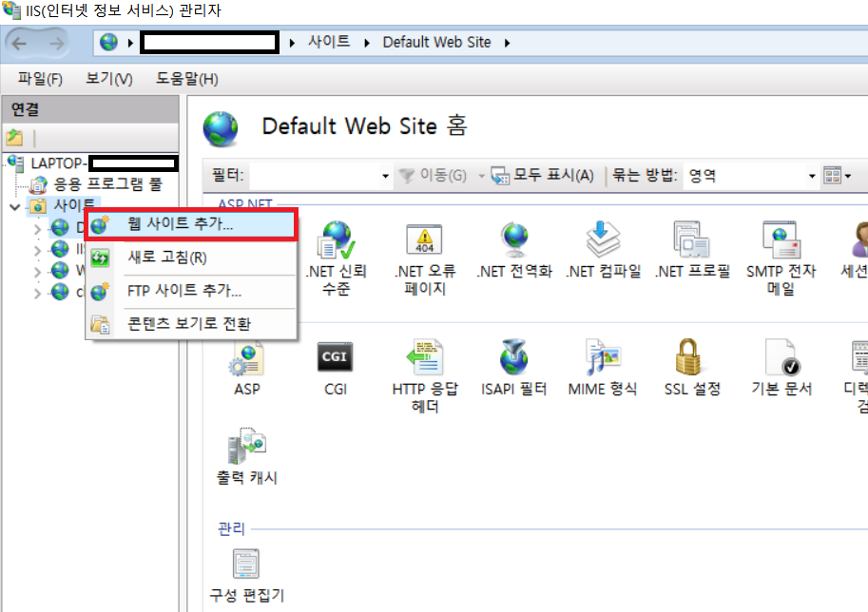Open .NET 프로필 feature
The height and width of the screenshot is (612, 868).
pos(692,249)
